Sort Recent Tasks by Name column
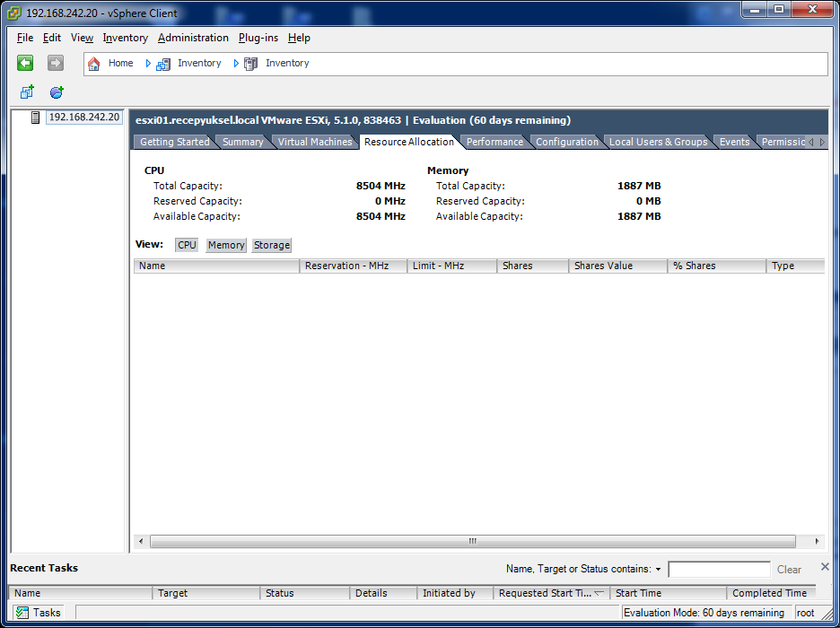The height and width of the screenshot is (628, 840). (81, 593)
